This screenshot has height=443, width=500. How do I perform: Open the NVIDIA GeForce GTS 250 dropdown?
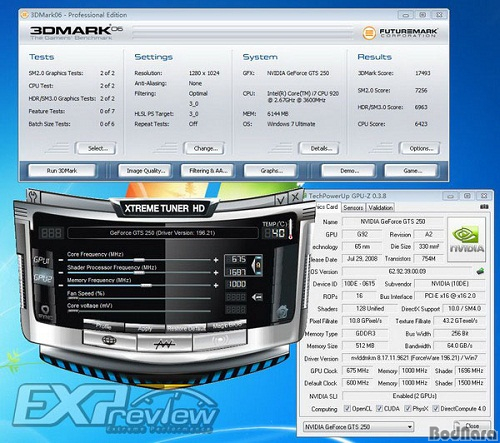pos(358,427)
